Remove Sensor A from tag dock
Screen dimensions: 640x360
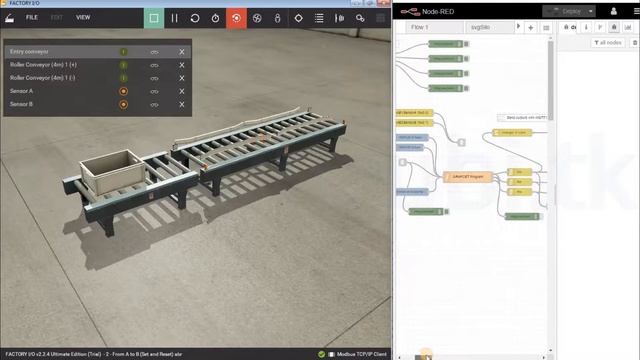click(182, 91)
